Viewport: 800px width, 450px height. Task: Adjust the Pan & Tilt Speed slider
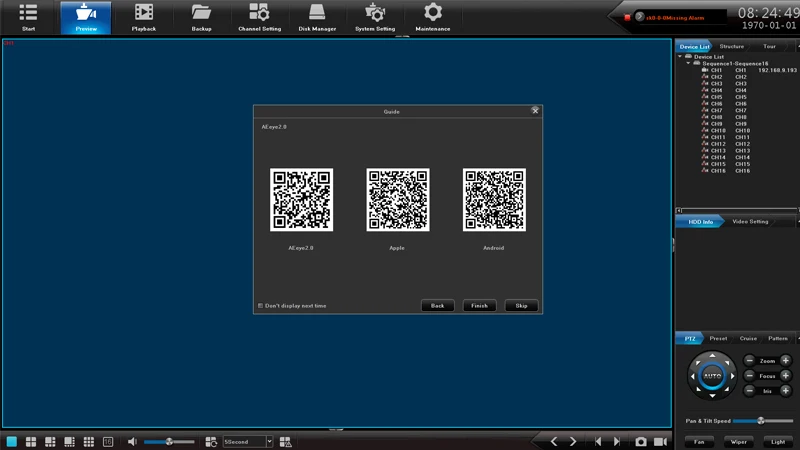point(763,421)
